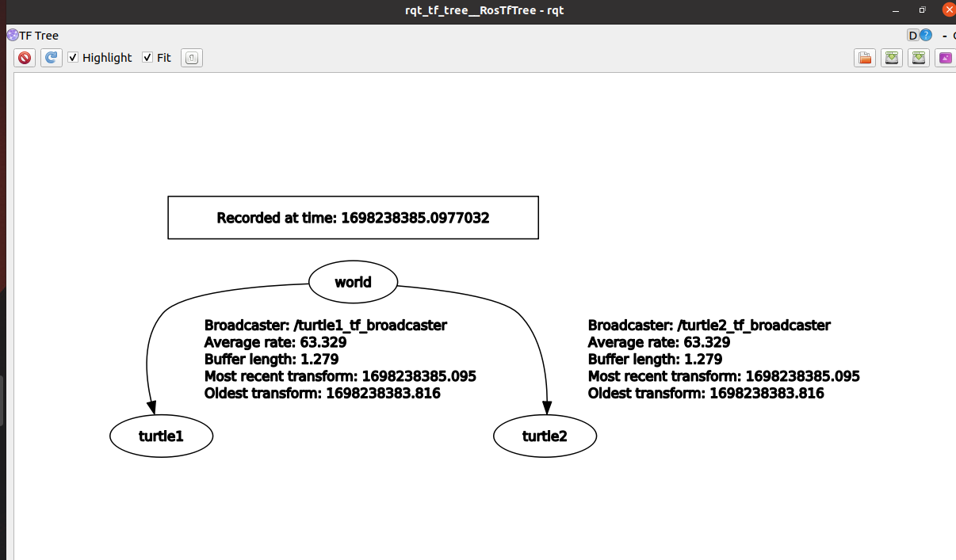
Task: Click Buffer length under turtle1 broadcaster
Action: click(272, 359)
